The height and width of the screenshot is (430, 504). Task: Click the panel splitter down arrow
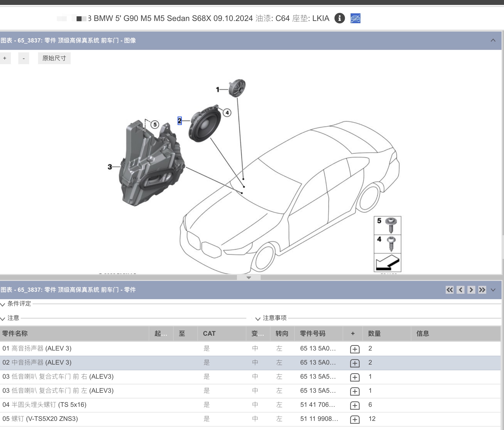click(249, 278)
